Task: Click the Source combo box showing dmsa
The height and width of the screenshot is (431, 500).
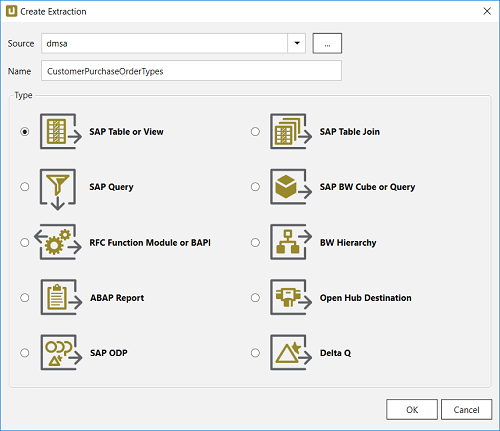Action: click(x=173, y=43)
